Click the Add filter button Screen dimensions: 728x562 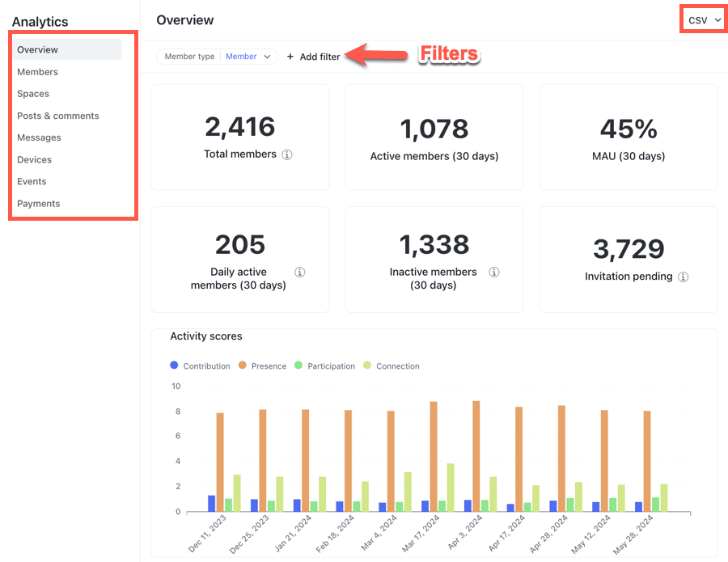pos(314,57)
